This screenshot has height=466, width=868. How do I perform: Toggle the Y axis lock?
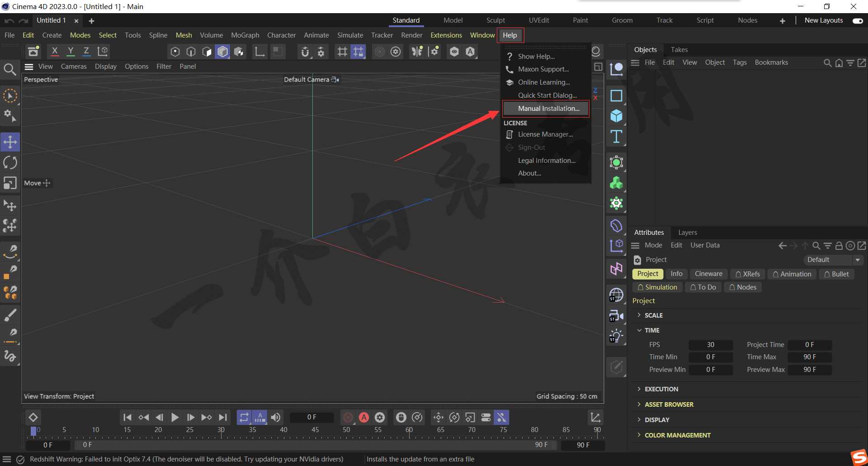pos(71,52)
